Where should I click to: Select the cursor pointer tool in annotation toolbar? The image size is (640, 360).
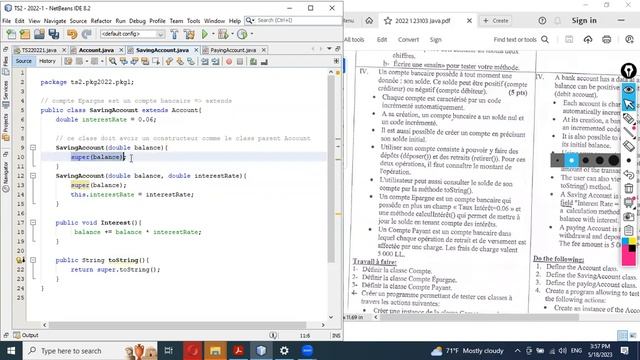(x=629, y=104)
